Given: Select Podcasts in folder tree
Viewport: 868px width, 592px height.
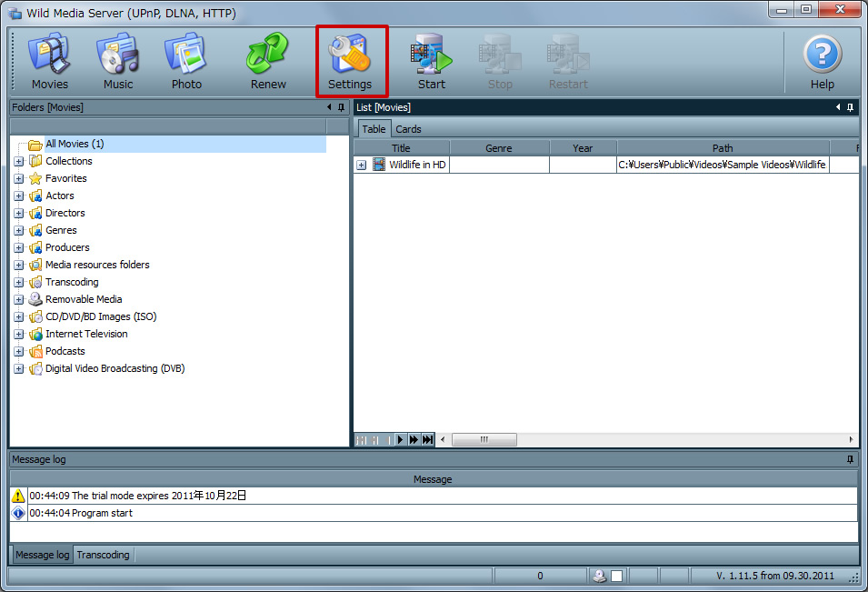Looking at the screenshot, I should pos(65,351).
